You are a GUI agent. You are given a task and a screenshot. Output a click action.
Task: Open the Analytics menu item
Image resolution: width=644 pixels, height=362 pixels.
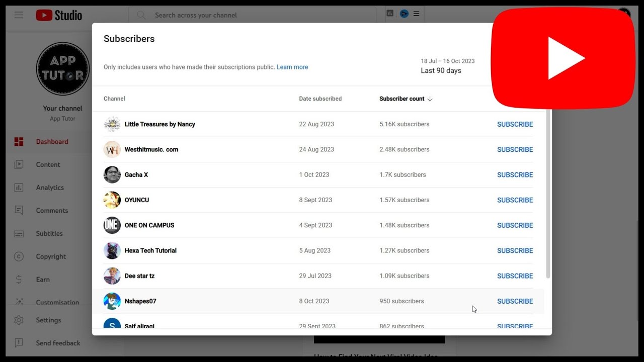(50, 188)
